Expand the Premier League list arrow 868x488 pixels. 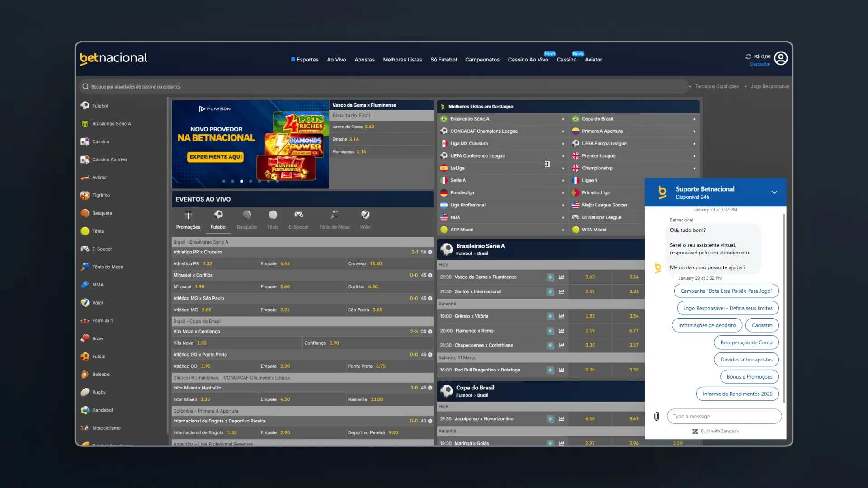pos(694,156)
